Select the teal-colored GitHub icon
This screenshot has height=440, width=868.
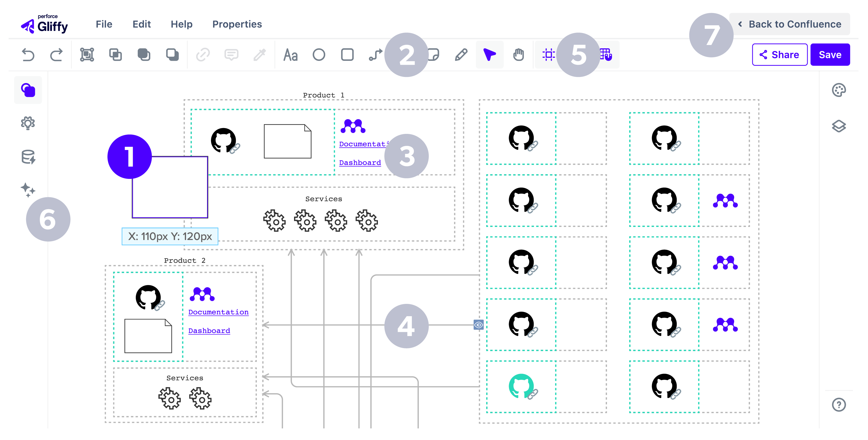[521, 386]
